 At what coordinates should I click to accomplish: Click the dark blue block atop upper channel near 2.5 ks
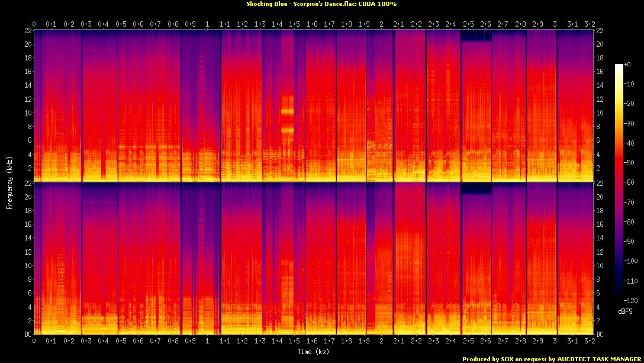pyautogui.click(x=476, y=36)
